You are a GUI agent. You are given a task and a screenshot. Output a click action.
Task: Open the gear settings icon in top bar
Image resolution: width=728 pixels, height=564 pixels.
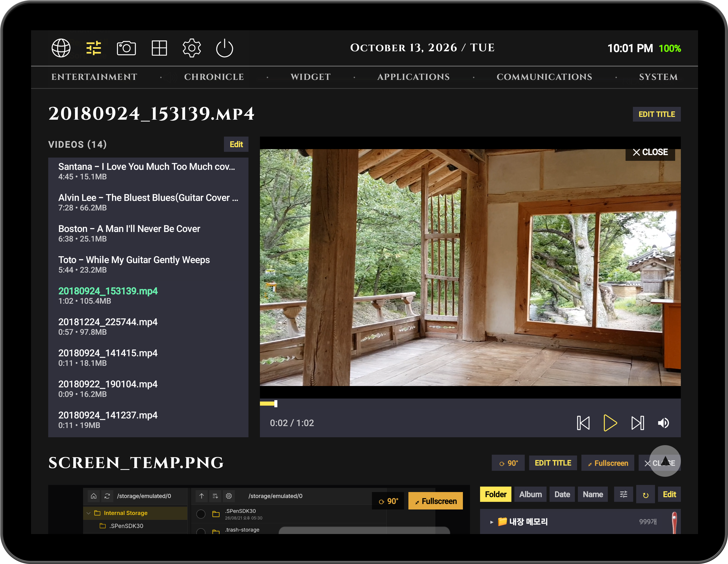(192, 48)
